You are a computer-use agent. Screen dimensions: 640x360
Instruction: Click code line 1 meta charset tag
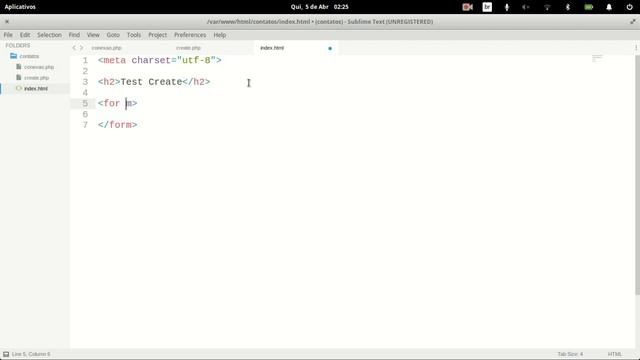[x=160, y=60]
